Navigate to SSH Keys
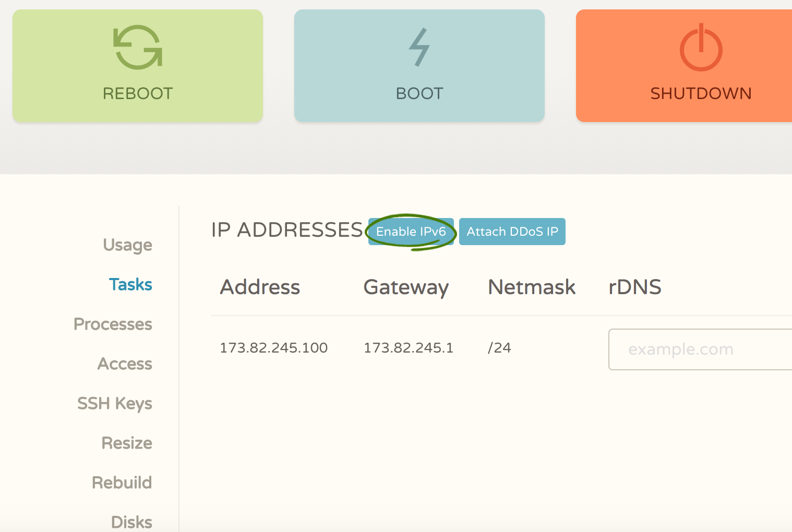 tap(115, 403)
